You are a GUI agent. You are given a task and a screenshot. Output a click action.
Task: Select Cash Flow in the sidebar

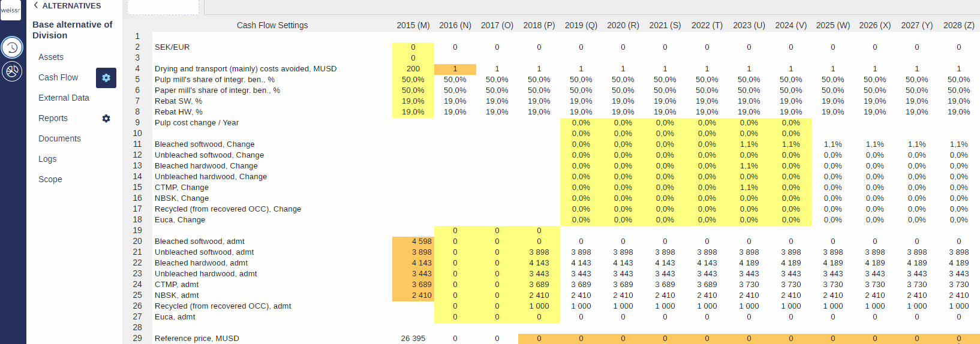(58, 77)
